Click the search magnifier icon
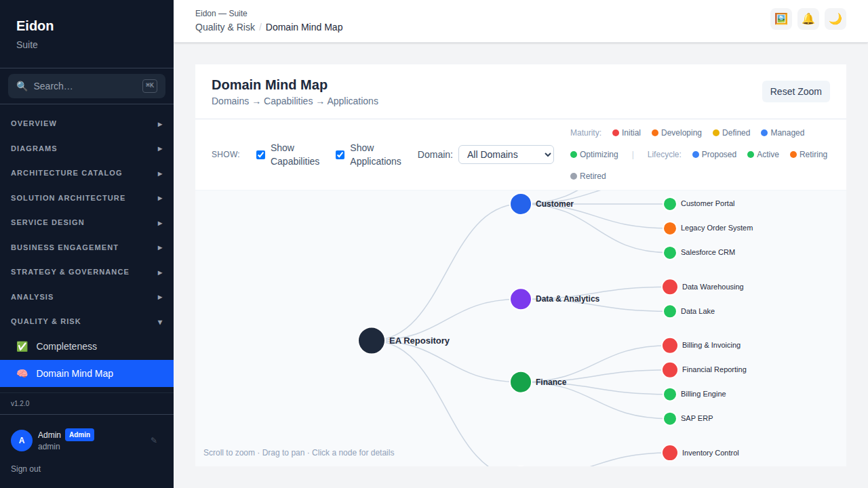The height and width of the screenshot is (488, 868). coord(22,86)
